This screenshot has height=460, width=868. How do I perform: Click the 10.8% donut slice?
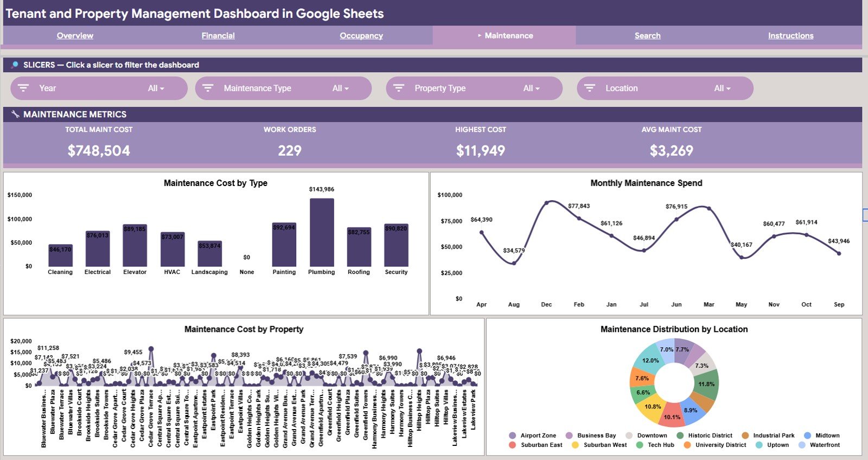click(x=653, y=406)
